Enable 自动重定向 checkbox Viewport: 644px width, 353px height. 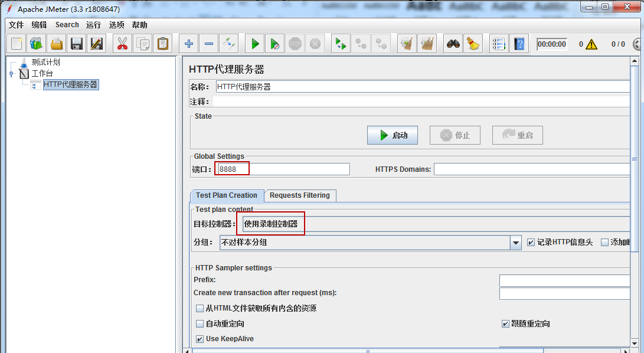tap(200, 324)
